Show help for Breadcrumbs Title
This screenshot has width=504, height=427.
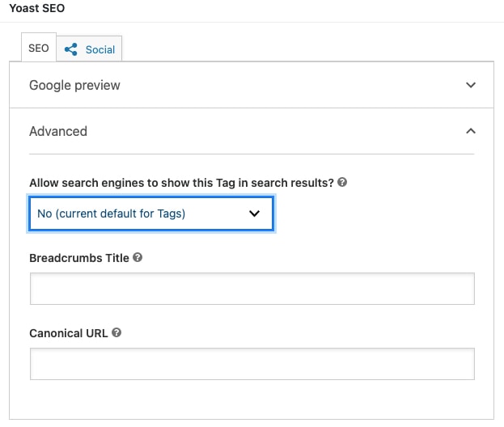(x=138, y=258)
